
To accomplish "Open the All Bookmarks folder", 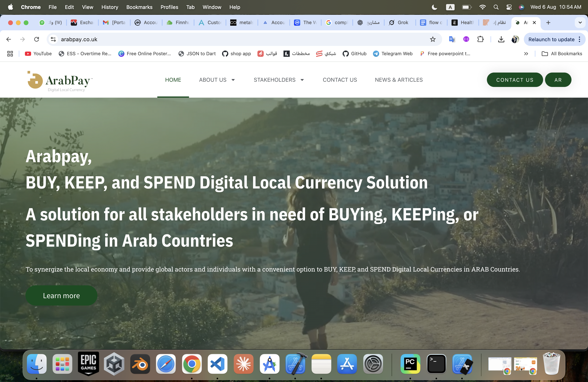I will click(x=562, y=54).
